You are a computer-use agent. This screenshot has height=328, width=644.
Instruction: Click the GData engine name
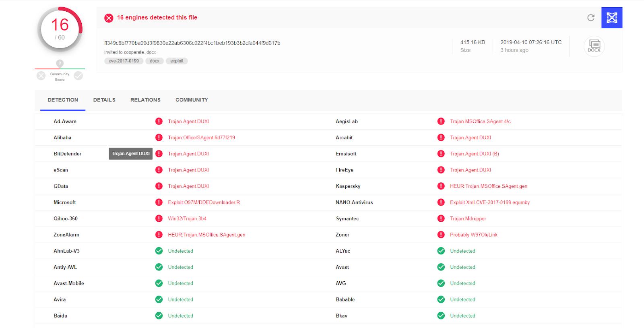[61, 186]
